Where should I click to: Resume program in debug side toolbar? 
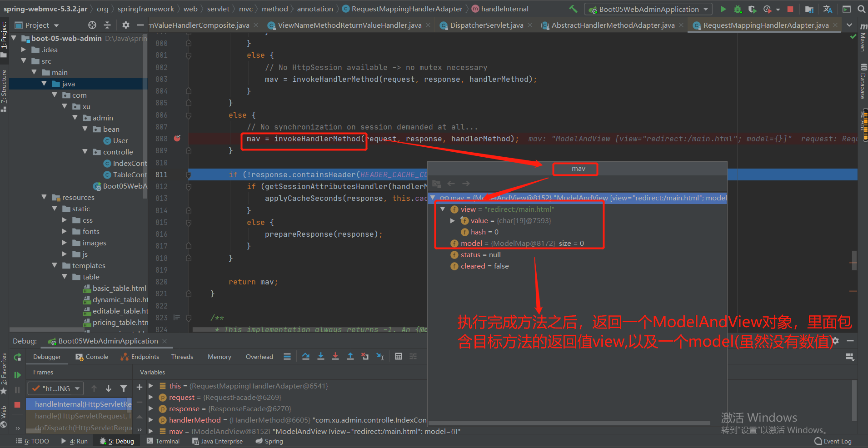pyautogui.click(x=17, y=375)
